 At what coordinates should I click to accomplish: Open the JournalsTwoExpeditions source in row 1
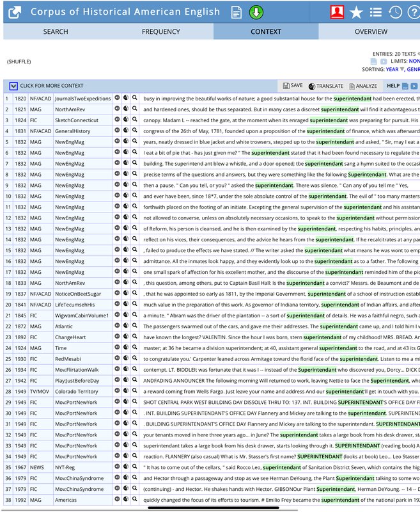click(83, 99)
